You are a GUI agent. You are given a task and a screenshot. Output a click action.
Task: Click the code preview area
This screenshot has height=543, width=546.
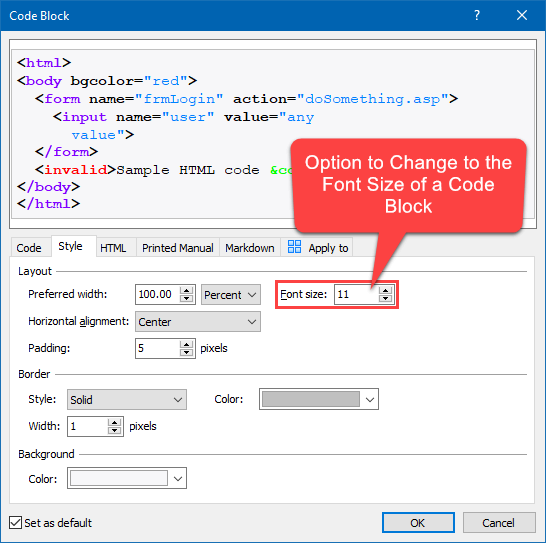click(273, 134)
